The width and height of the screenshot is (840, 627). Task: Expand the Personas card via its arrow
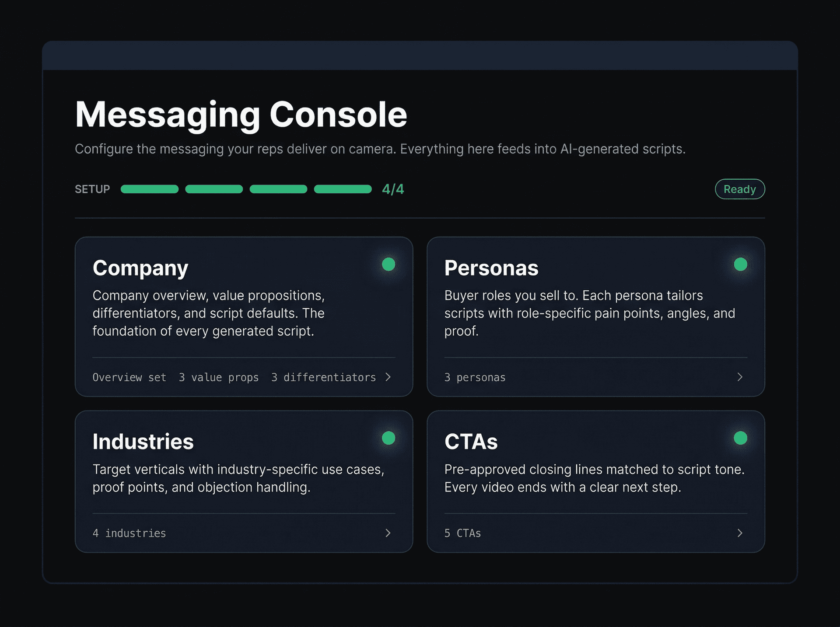click(x=740, y=377)
